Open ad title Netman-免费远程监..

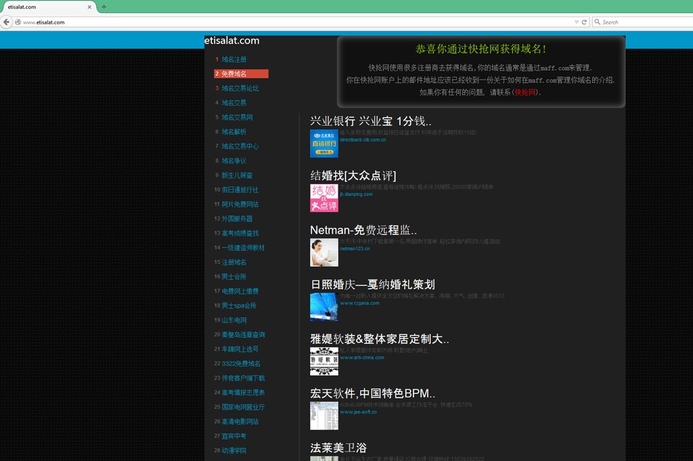(x=363, y=230)
